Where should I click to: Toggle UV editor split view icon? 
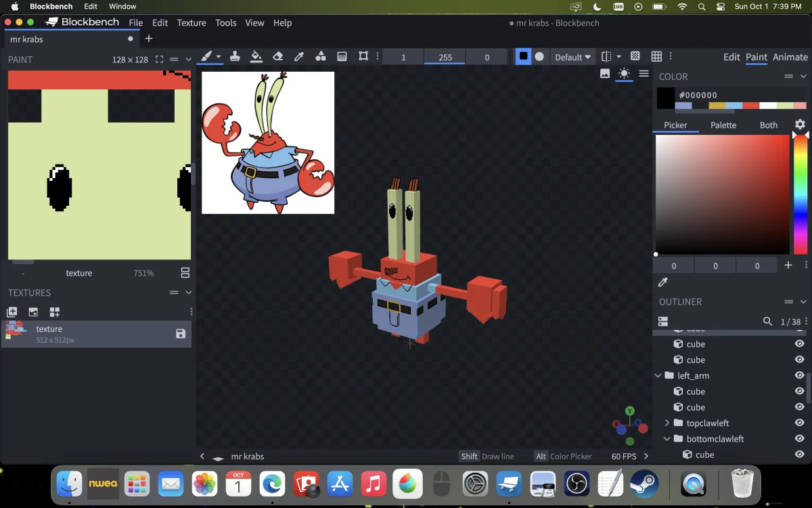tap(185, 273)
